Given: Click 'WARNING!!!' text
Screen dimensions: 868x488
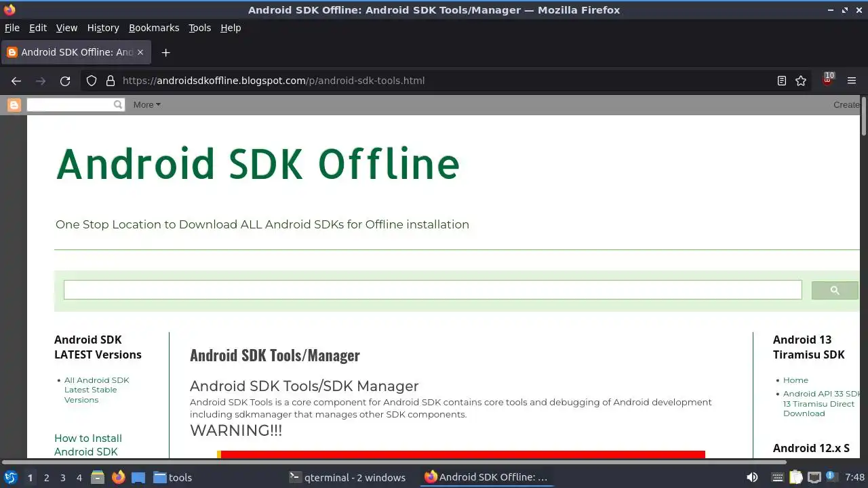Looking at the screenshot, I should (x=236, y=430).
